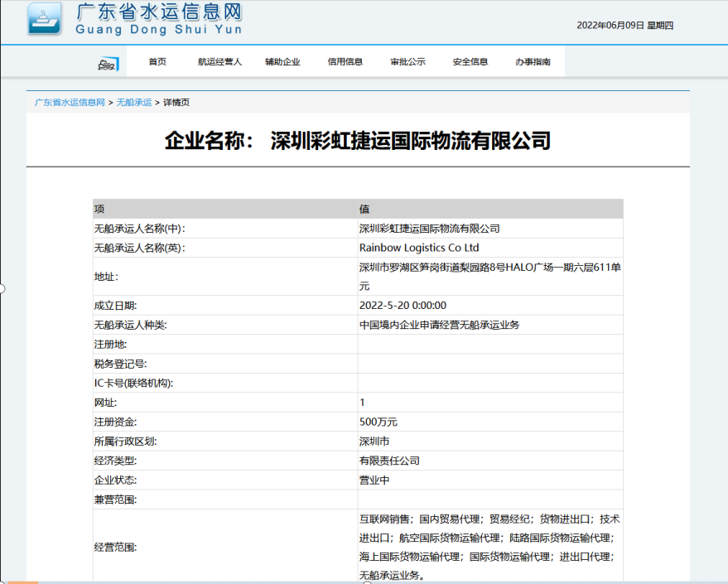
Task: Click the company name heading 深圳彩虹捷运国际物流有限公司
Action: click(411, 140)
